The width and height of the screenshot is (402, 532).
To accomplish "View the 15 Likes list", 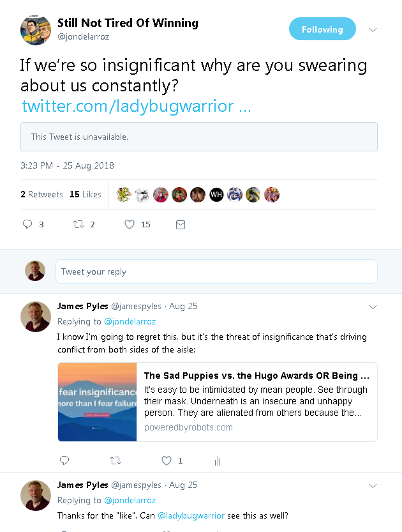I will [86, 194].
